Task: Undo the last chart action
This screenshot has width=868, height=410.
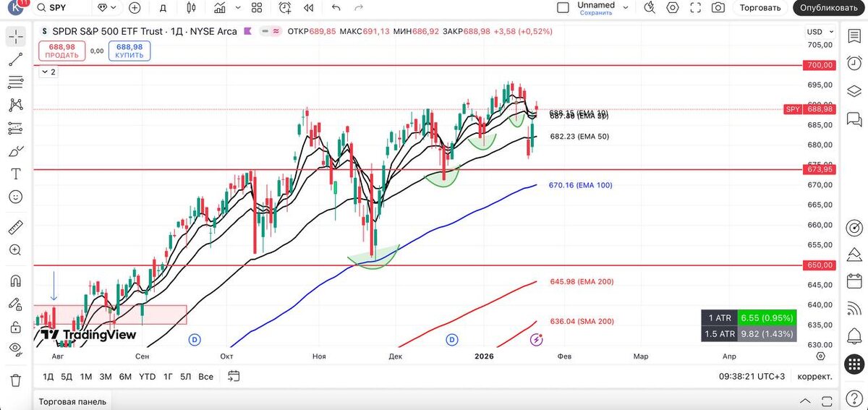Action: 336,8
